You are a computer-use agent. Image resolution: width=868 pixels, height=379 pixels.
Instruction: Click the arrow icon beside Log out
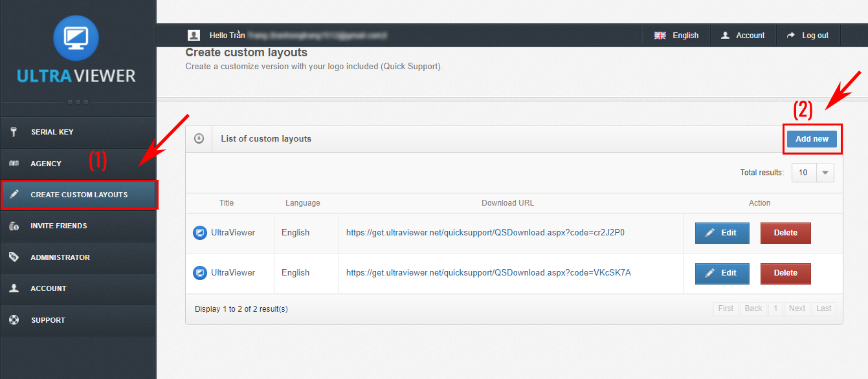point(790,36)
